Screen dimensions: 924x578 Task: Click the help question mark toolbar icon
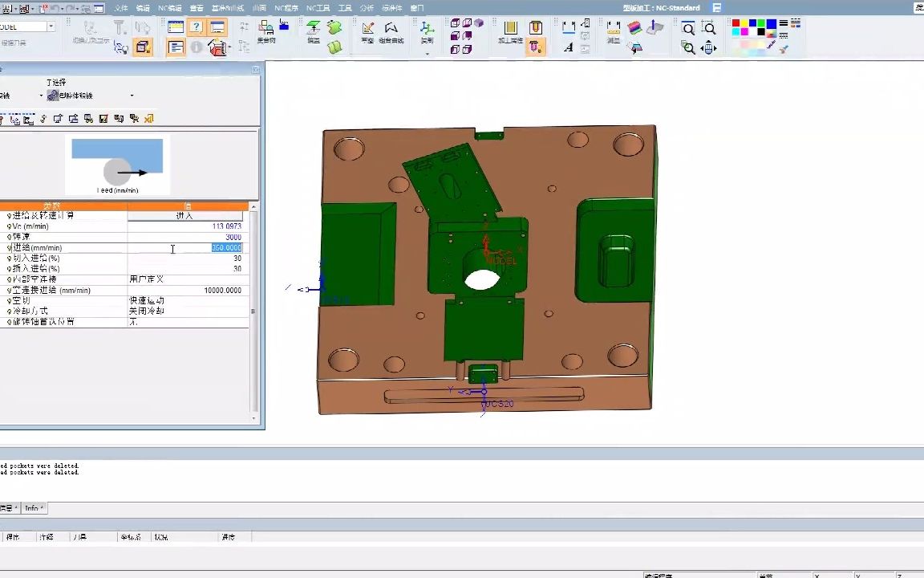pyautogui.click(x=196, y=27)
